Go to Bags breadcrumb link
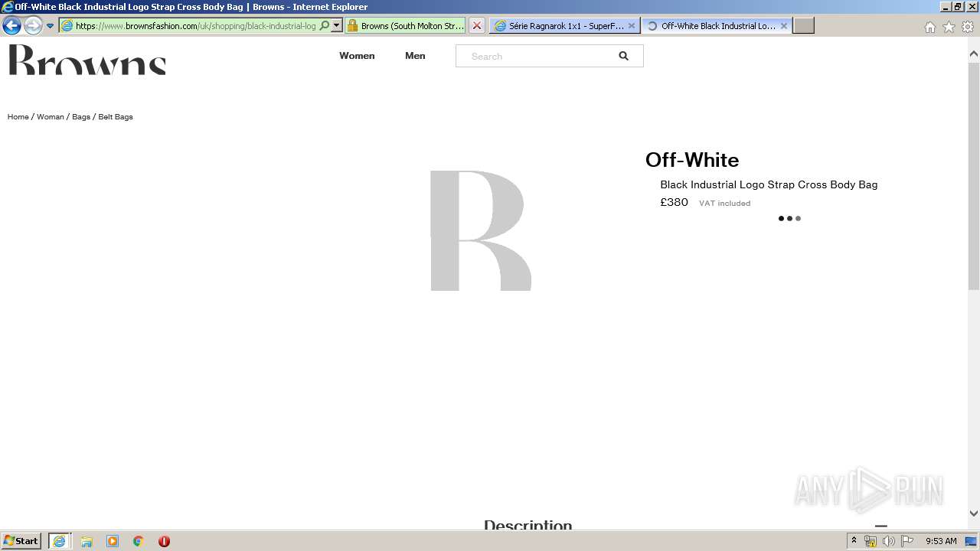 tap(81, 117)
